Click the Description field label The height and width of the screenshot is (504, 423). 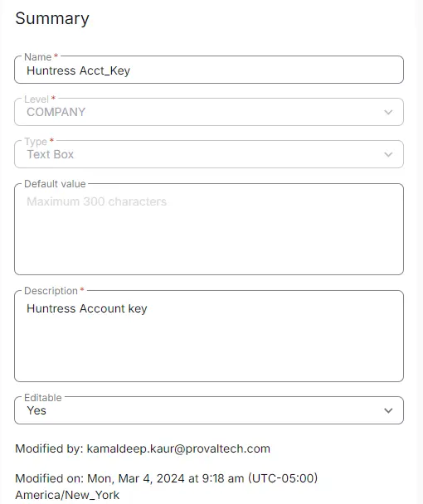[x=51, y=291]
